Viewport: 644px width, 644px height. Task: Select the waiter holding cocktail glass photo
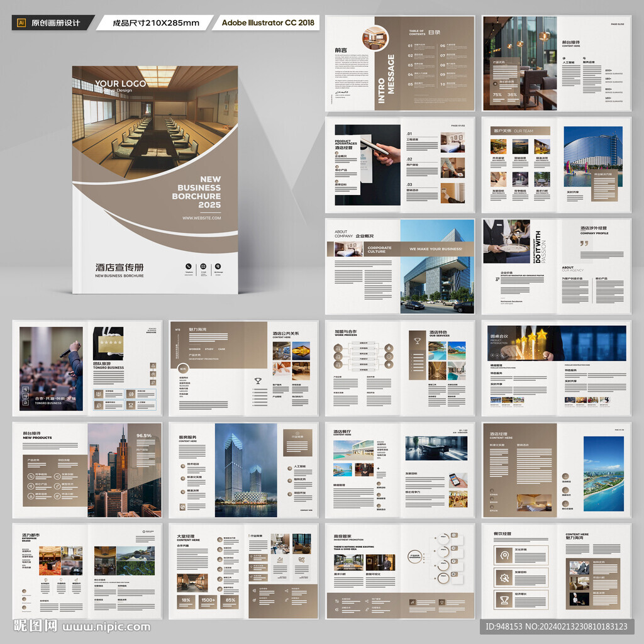(506, 241)
